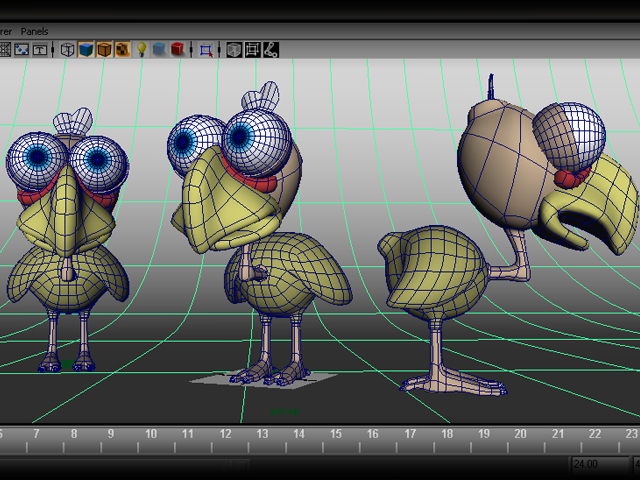Jump to frame 16 on the timeline

373,434
